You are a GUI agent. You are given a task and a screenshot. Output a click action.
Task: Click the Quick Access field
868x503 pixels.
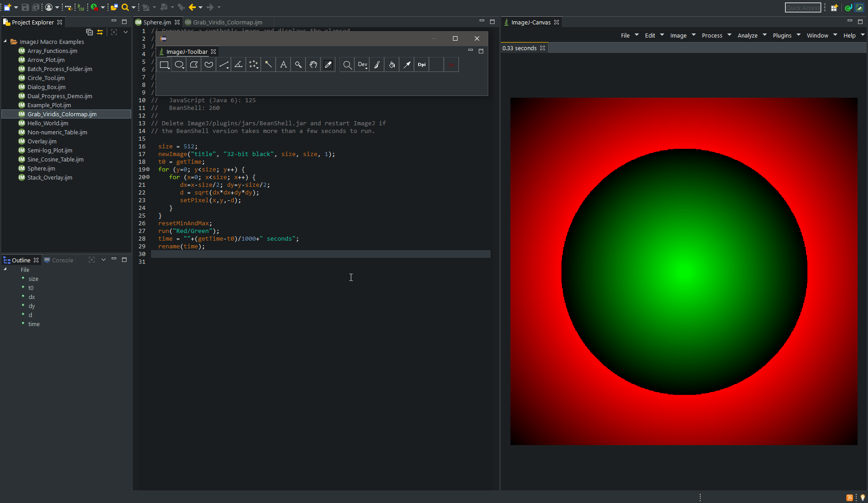[x=803, y=7]
